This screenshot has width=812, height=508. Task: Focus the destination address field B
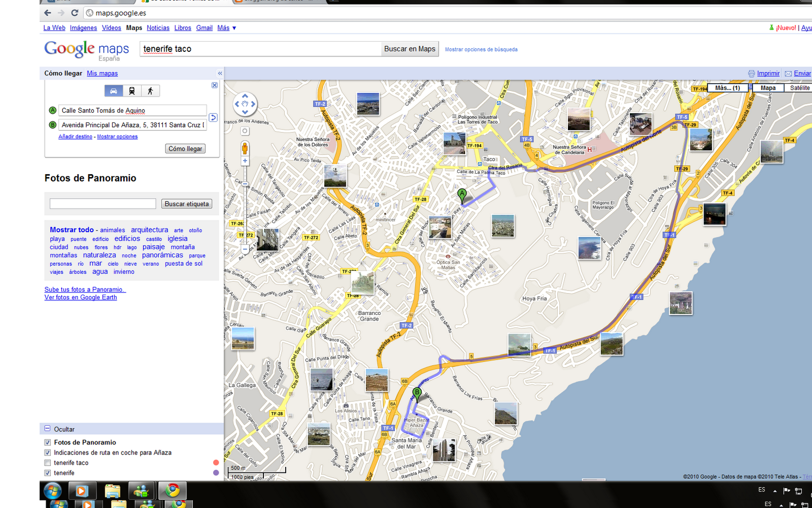pyautogui.click(x=133, y=124)
